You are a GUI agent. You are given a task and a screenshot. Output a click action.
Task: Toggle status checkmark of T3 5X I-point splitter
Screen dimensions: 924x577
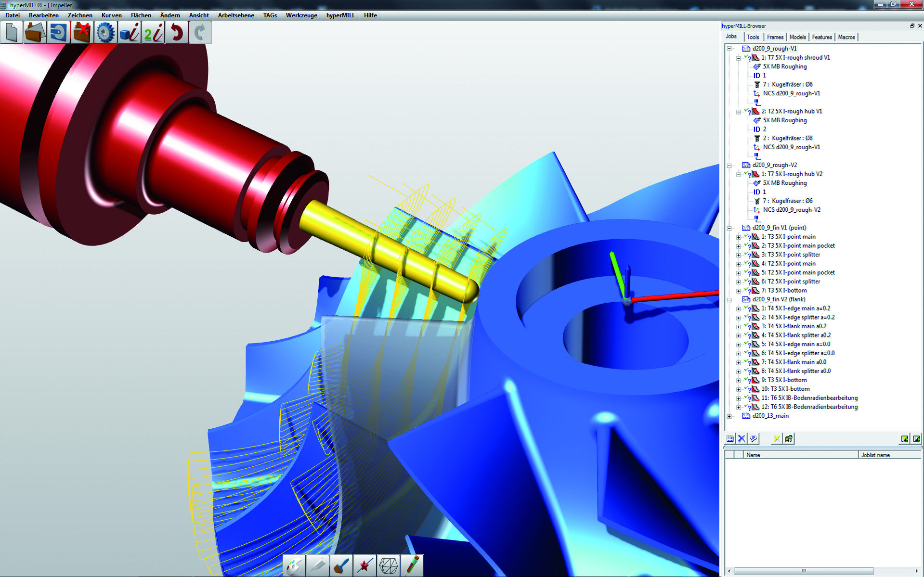746,254
